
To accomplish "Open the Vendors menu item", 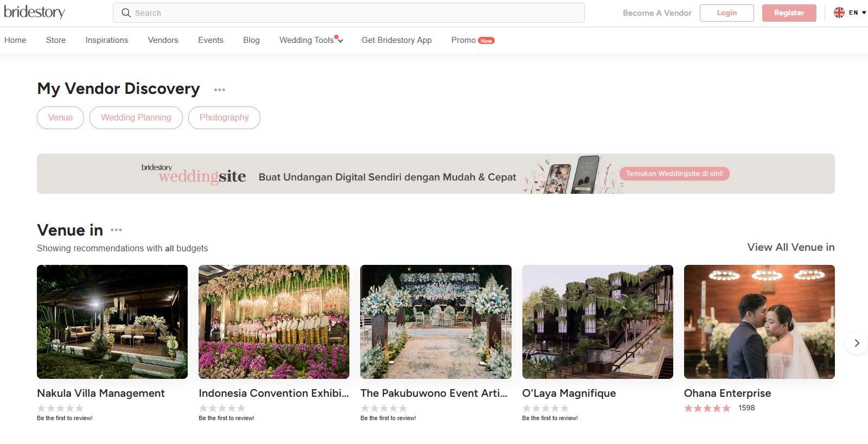I will (x=163, y=40).
